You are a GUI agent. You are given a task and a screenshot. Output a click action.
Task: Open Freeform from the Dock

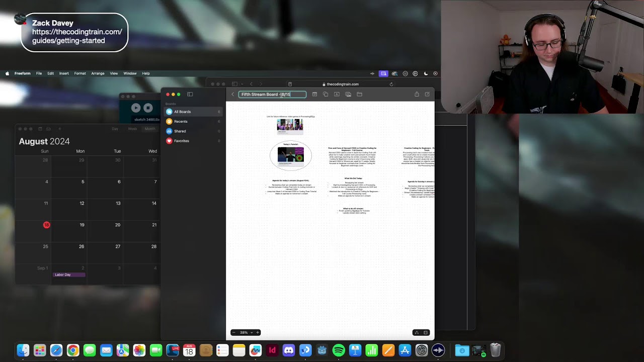coord(256,350)
